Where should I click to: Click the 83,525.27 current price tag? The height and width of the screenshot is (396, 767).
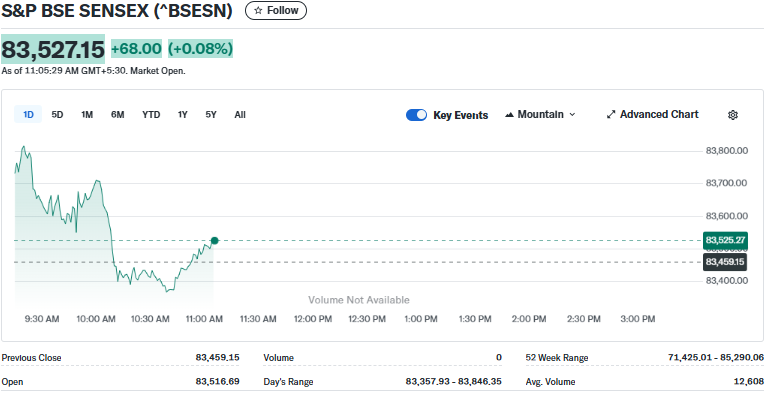coord(725,240)
